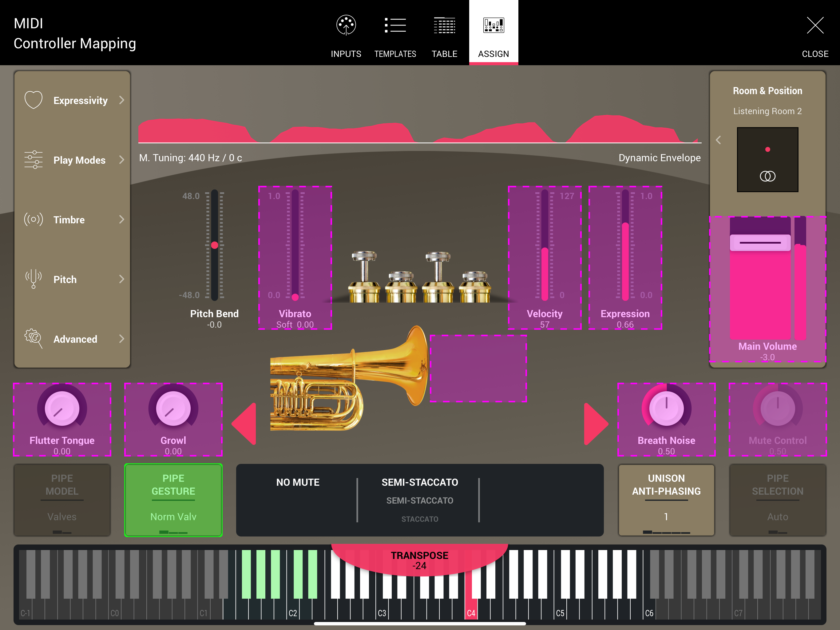Image resolution: width=840 pixels, height=630 pixels.
Task: Click the Pitch tuning fork icon
Action: click(x=34, y=279)
